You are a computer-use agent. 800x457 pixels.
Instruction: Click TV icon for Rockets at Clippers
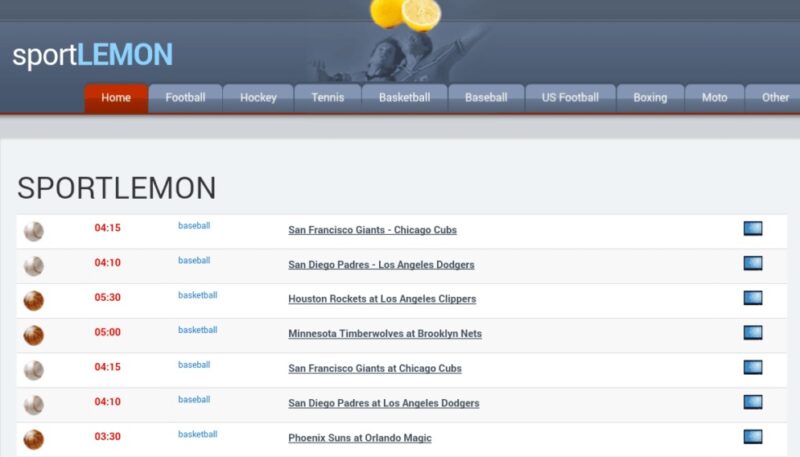click(753, 298)
